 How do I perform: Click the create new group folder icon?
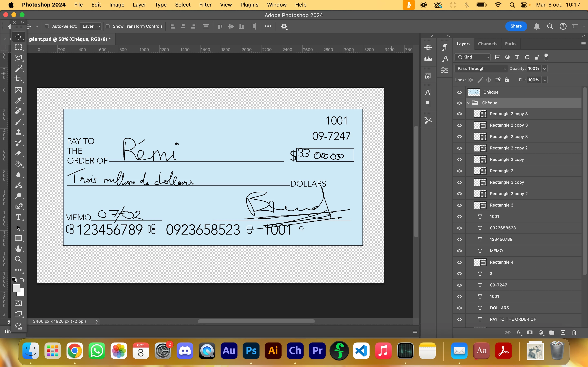[552, 333]
